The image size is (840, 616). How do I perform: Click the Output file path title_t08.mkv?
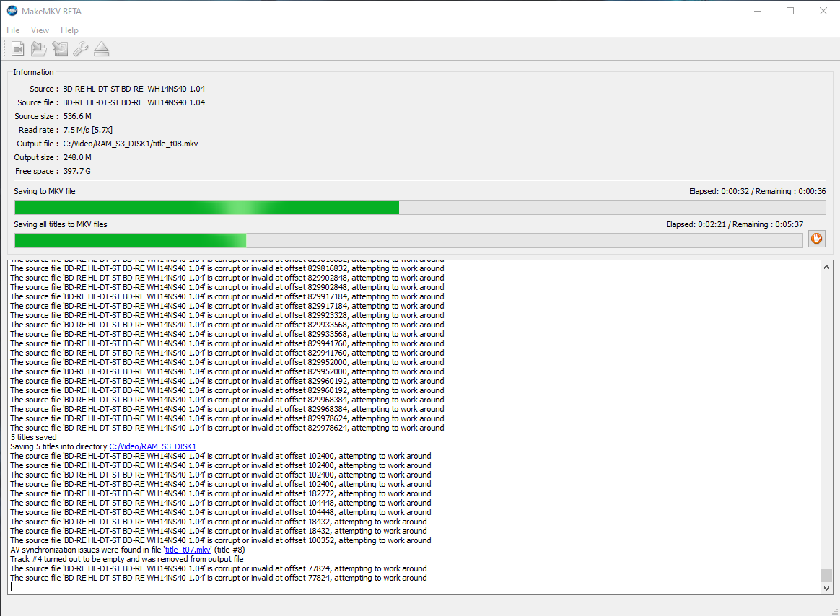click(x=131, y=144)
